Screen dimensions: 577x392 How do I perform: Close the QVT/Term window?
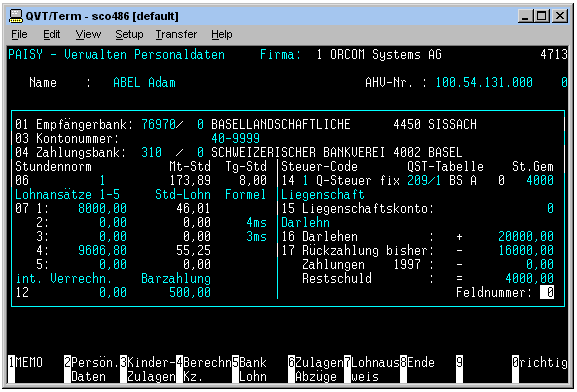(x=560, y=16)
